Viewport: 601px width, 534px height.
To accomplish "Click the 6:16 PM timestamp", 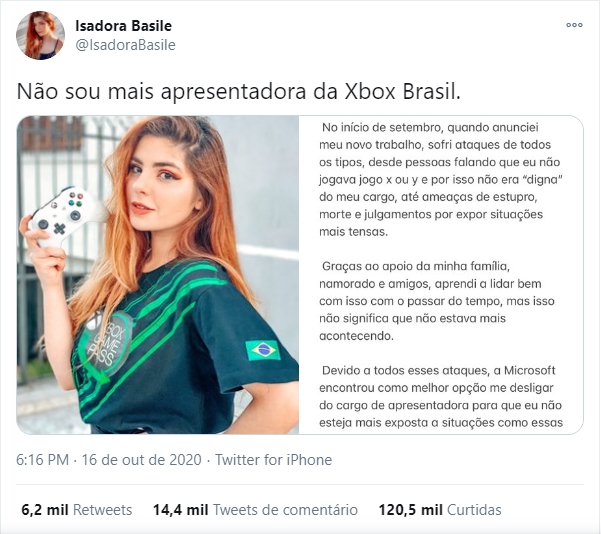I will coord(43,460).
